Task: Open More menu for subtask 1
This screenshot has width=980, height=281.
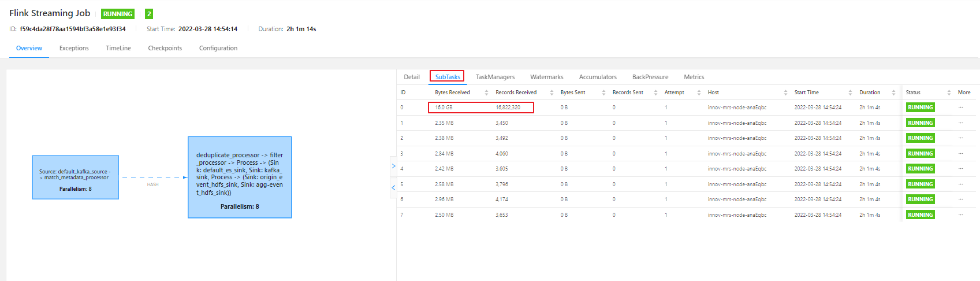Action: [961, 123]
